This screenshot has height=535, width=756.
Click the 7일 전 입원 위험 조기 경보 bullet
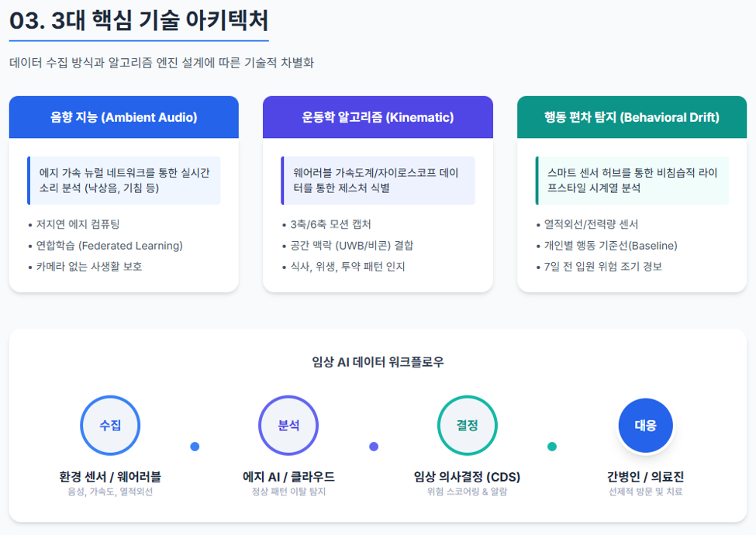[x=599, y=267]
